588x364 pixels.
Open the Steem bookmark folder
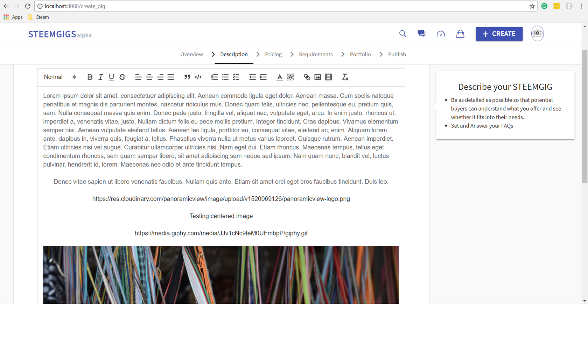tap(38, 17)
